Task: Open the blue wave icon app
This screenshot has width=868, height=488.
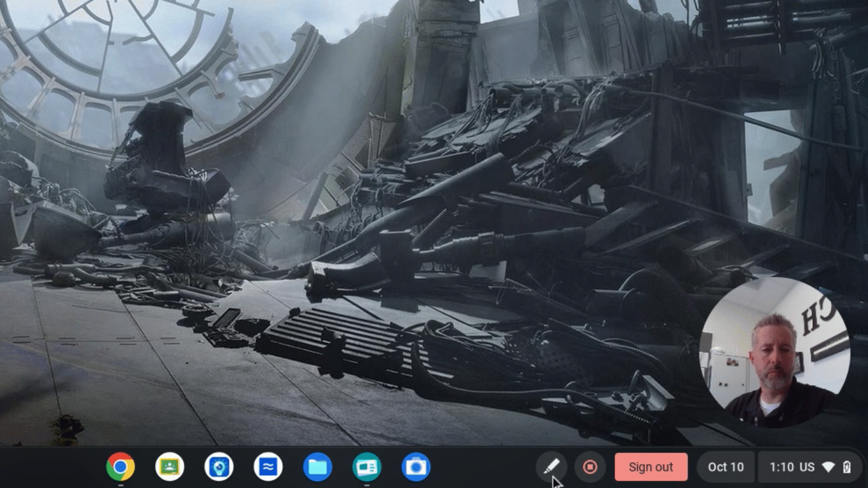Action: 268,467
